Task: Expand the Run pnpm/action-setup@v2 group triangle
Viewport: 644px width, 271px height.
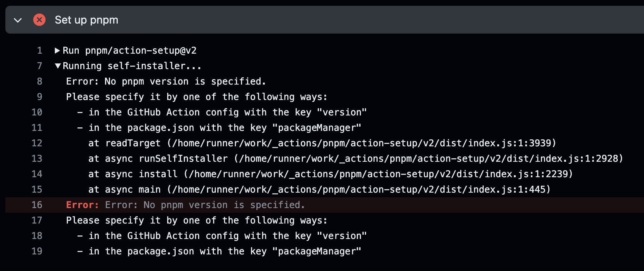Action: 58,51
